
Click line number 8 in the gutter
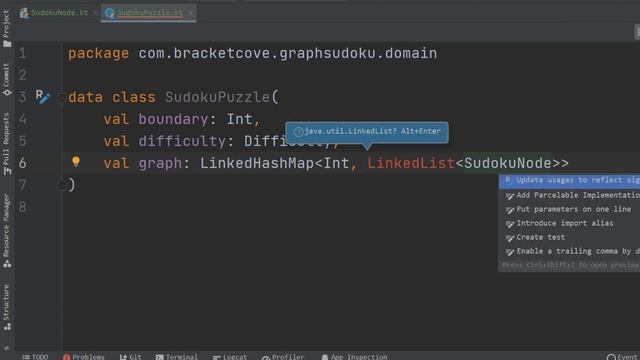pos(22,207)
